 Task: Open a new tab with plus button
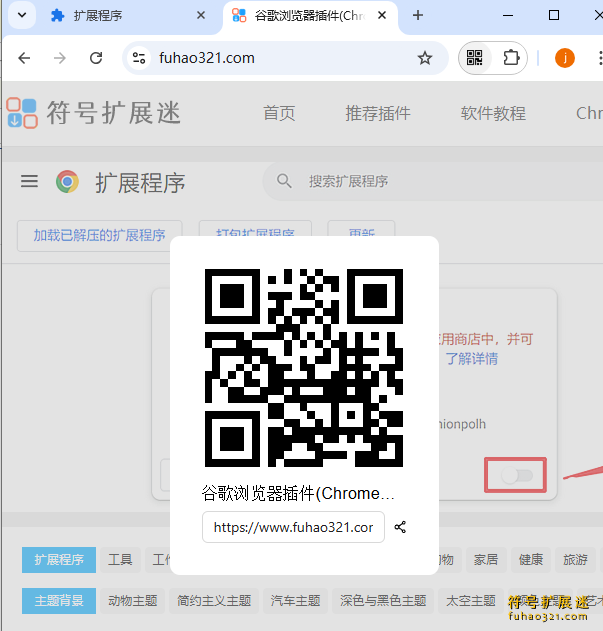[x=418, y=16]
